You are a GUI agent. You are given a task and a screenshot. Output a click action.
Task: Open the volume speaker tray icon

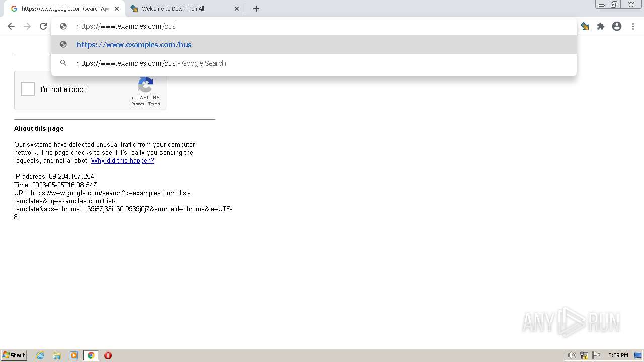coord(572,355)
